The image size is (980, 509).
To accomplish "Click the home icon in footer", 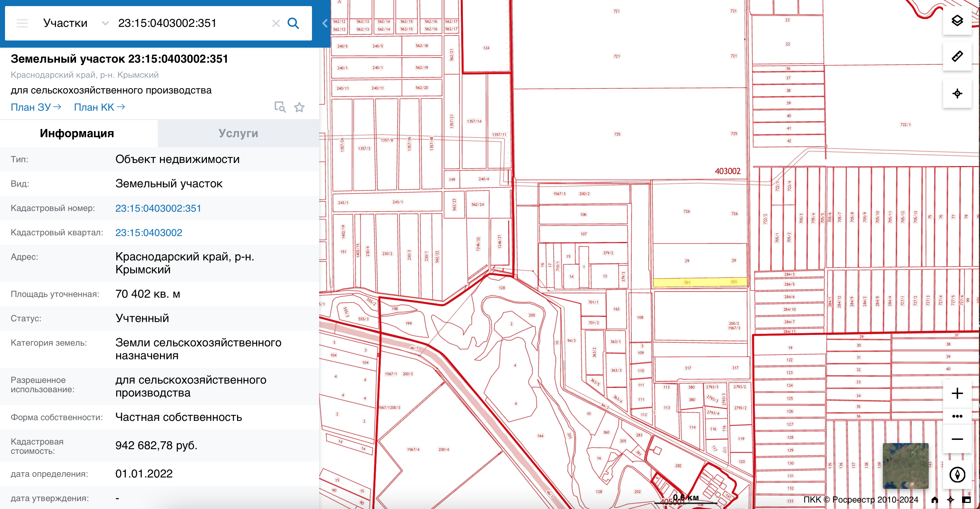I will point(934,500).
